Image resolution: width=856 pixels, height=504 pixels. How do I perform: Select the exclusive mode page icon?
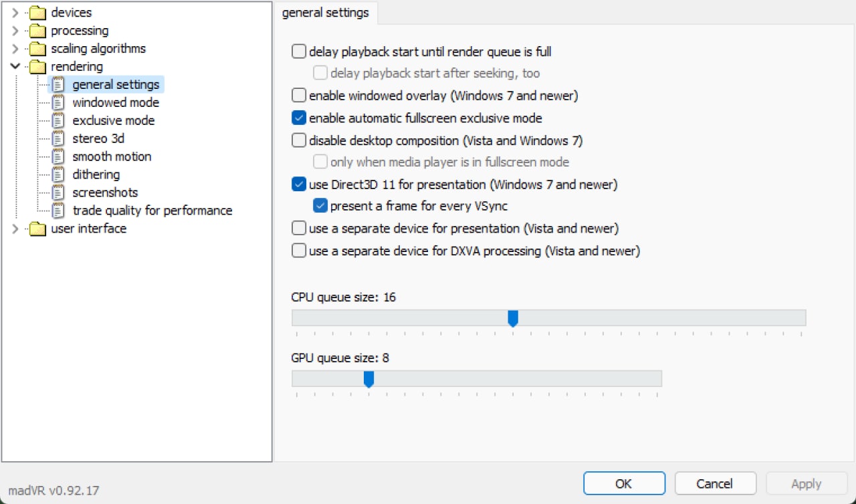coord(58,120)
